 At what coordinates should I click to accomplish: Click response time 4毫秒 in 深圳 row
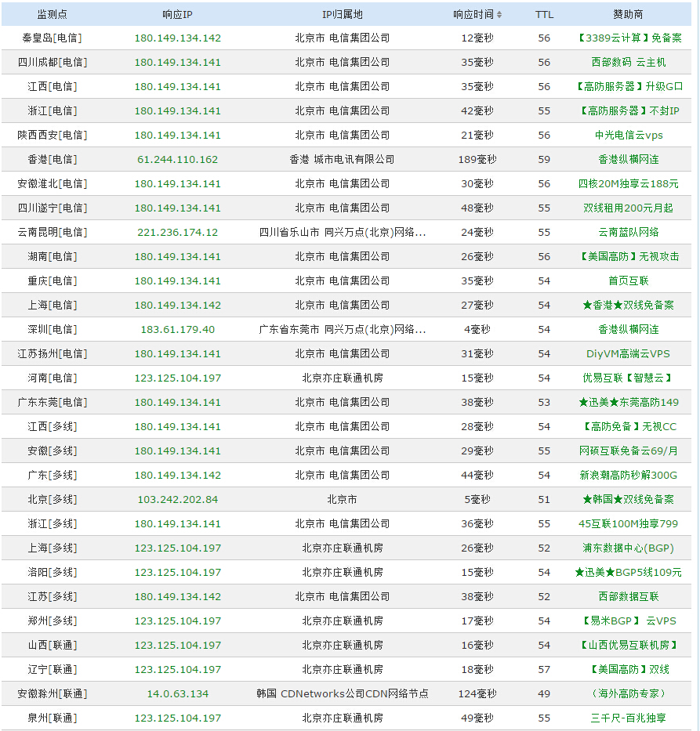tap(477, 329)
